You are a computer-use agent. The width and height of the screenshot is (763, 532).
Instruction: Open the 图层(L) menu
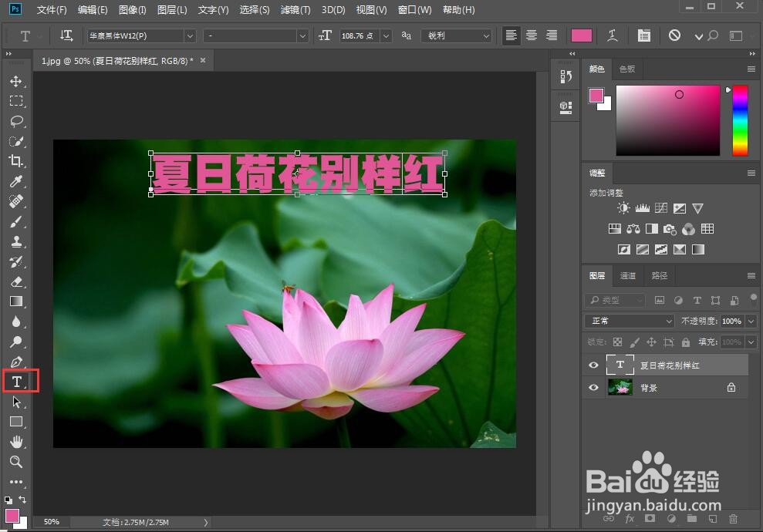[172, 10]
